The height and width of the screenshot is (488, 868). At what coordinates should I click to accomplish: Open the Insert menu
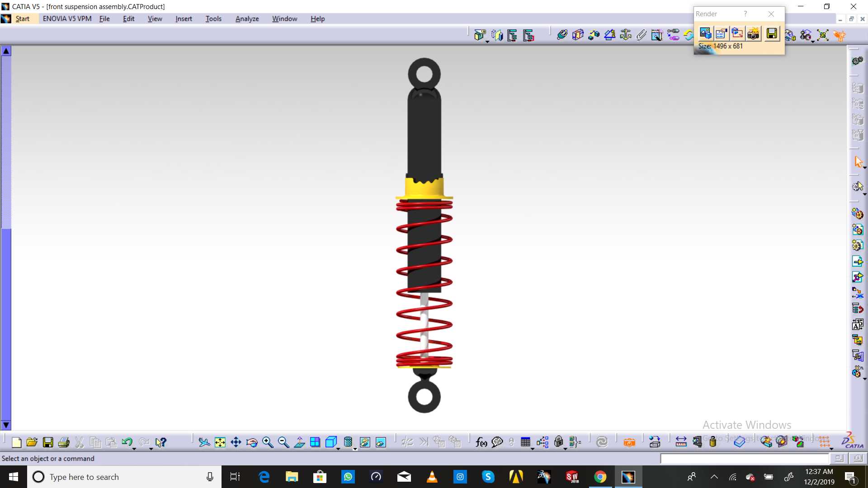(x=184, y=19)
